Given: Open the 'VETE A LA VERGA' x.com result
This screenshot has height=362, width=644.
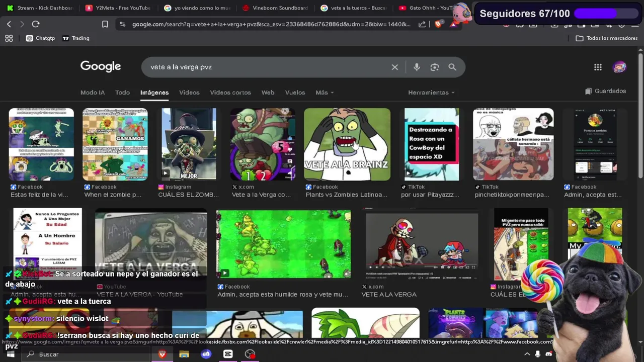Looking at the screenshot, I should point(389,294).
